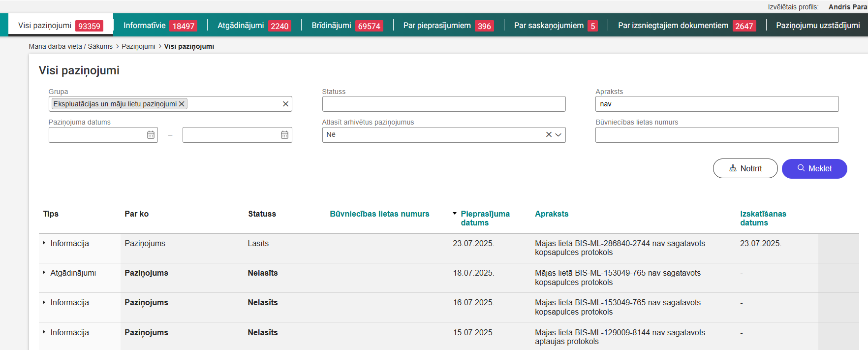Expand the 23.07.2025 Informācija row
This screenshot has width=868, height=350.
(x=44, y=243)
